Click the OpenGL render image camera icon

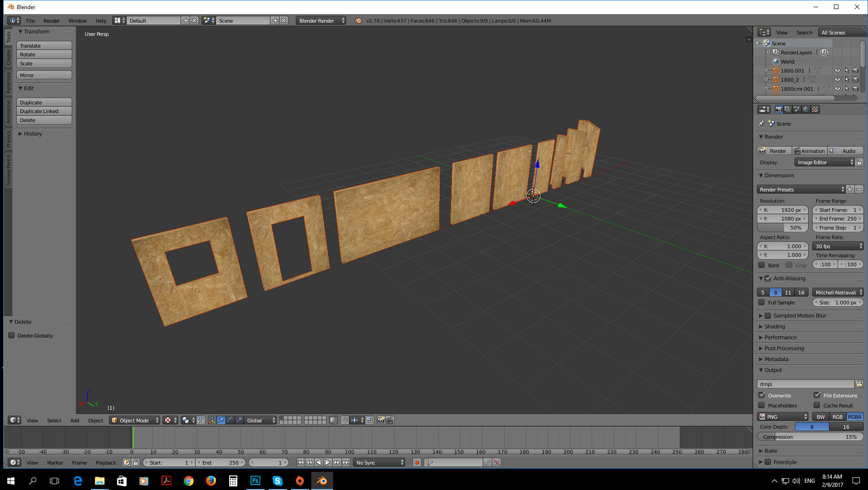(x=381, y=421)
